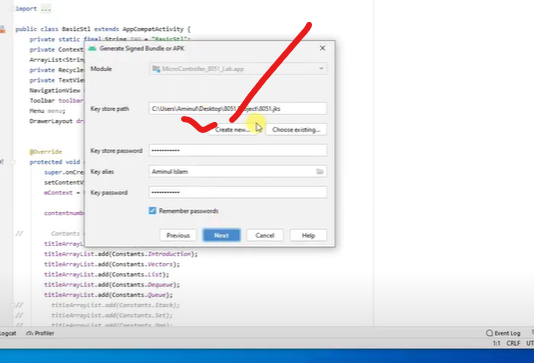Open the Profiler tool window tab
534x363 pixels.
[x=40, y=333]
